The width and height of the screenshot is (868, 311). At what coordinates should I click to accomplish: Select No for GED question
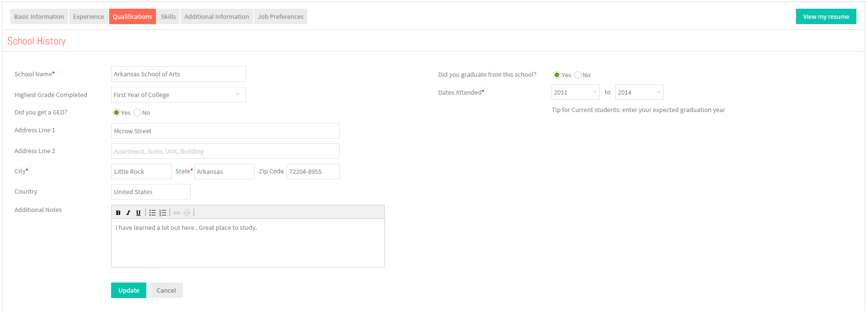click(x=137, y=113)
